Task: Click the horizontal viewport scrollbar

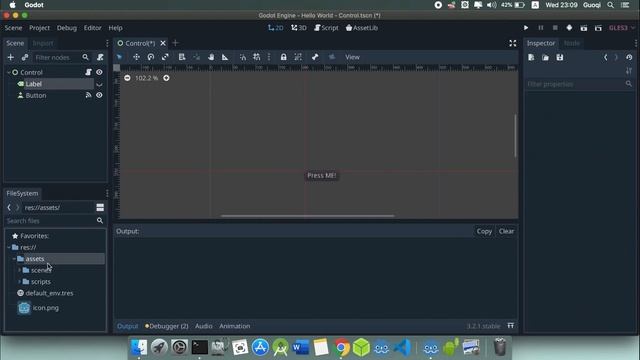Action: [307, 216]
